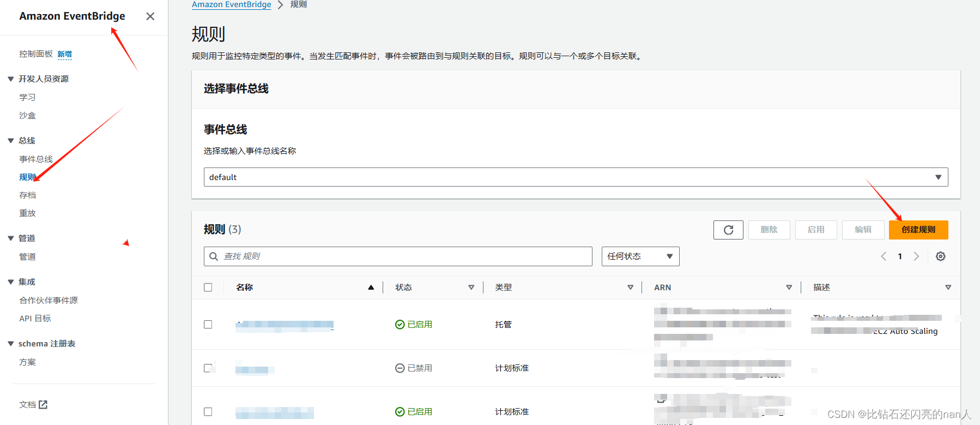Click breadcrumb chevron after Amazon EventBridge

(x=280, y=4)
